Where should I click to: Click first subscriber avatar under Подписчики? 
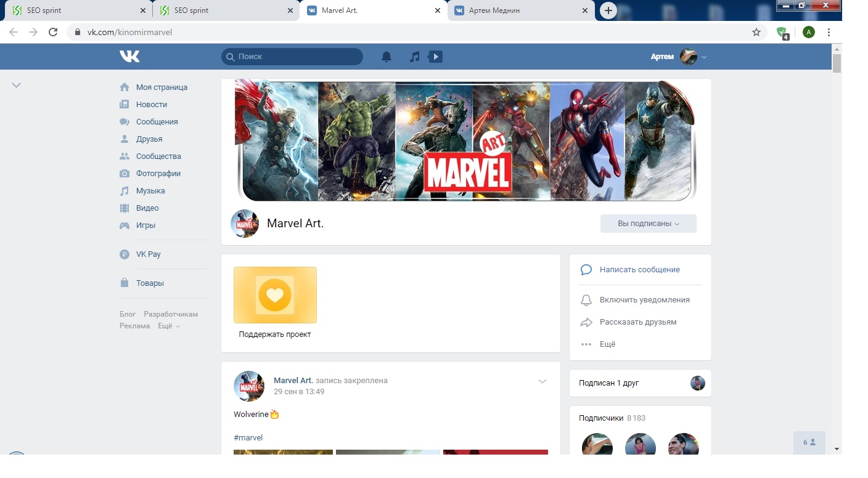597,444
